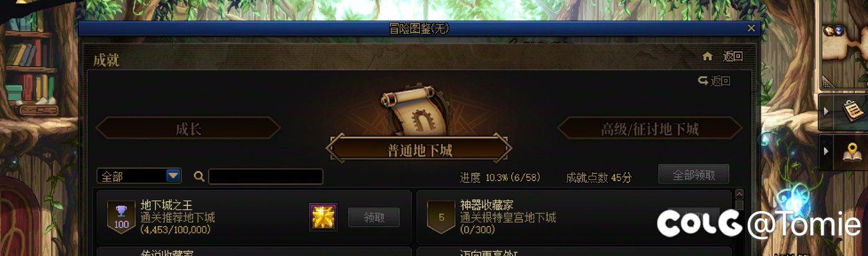Click the achievement search input field
Viewport: 868px width, 256px height.
point(266,176)
